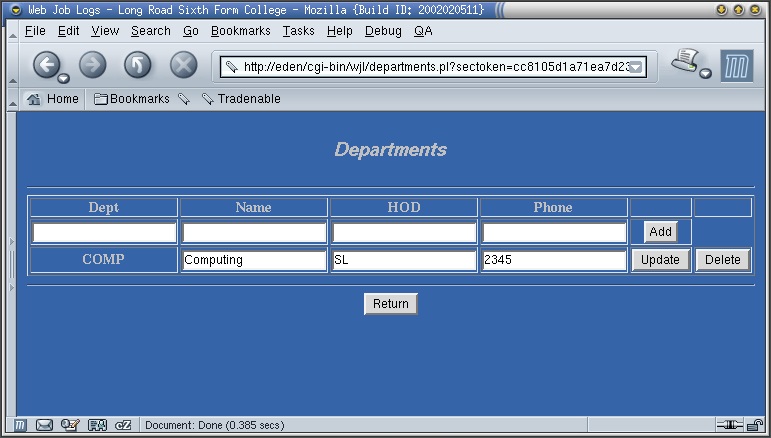The width and height of the screenshot is (771, 438).
Task: Click the online/offline connection status icon
Action: point(729,425)
